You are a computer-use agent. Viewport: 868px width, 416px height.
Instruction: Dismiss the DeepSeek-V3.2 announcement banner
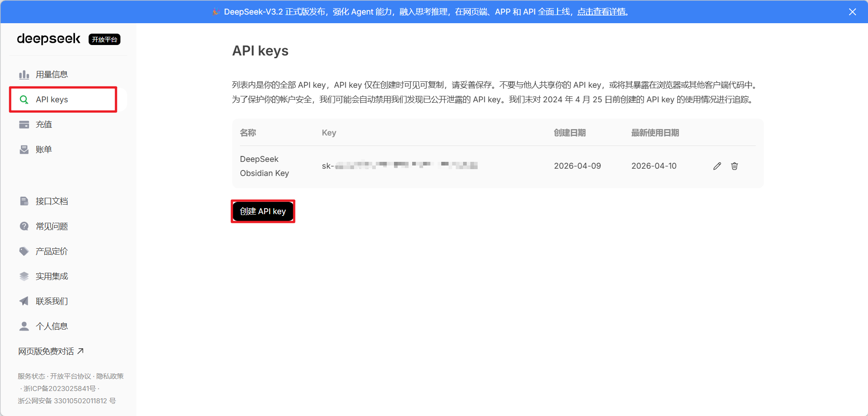(x=853, y=12)
